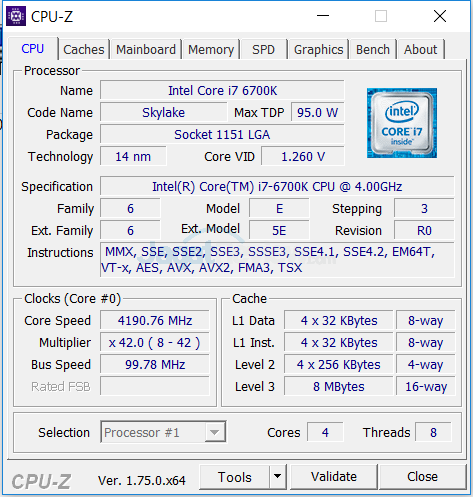Go to the SPD tab
This screenshot has height=497, width=473.
[x=263, y=50]
